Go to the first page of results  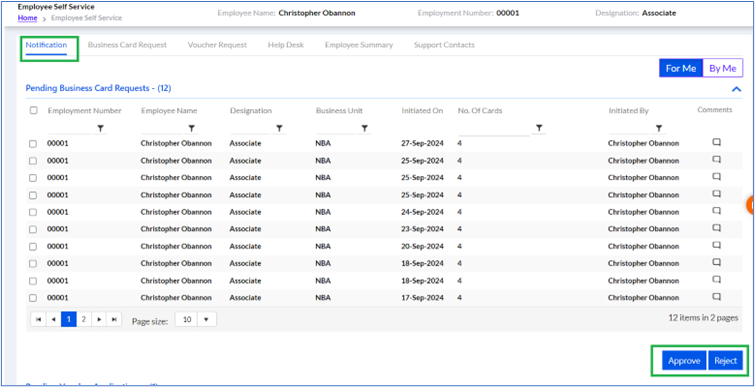click(39, 319)
